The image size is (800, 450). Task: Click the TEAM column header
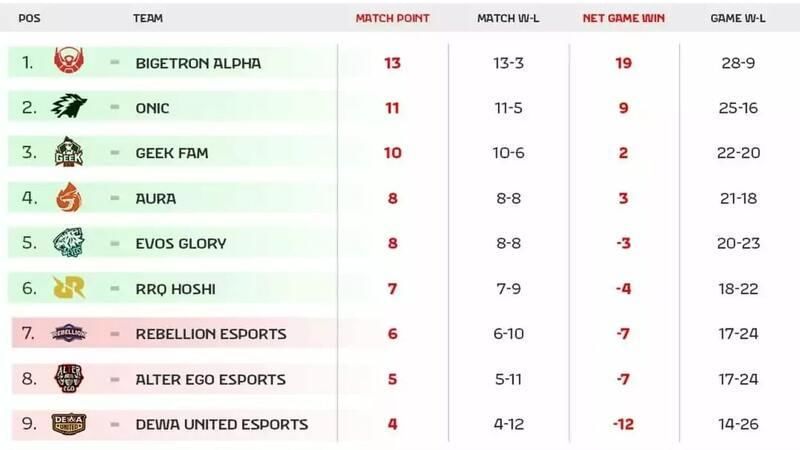click(147, 19)
